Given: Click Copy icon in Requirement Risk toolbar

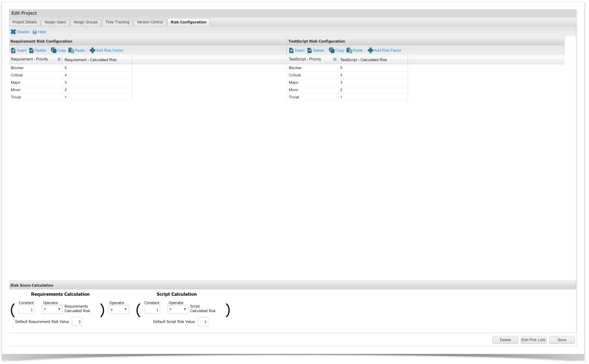Looking at the screenshot, I should point(53,51).
